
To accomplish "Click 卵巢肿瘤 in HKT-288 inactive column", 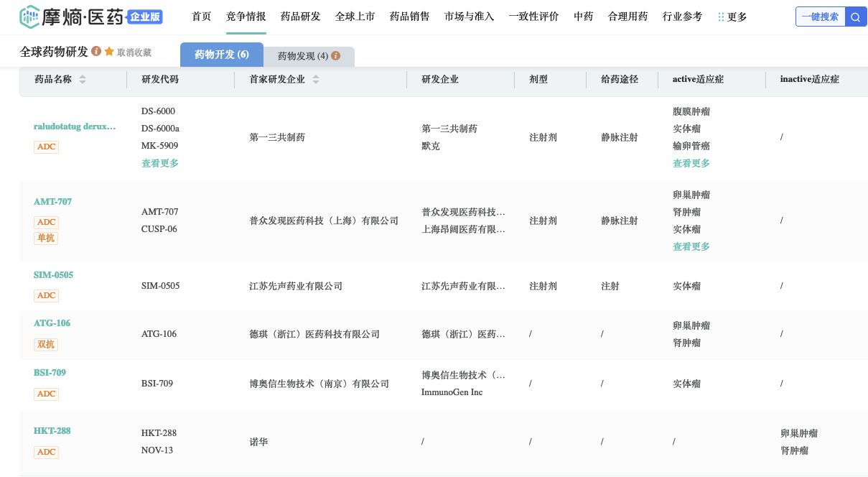I will pyautogui.click(x=799, y=433).
